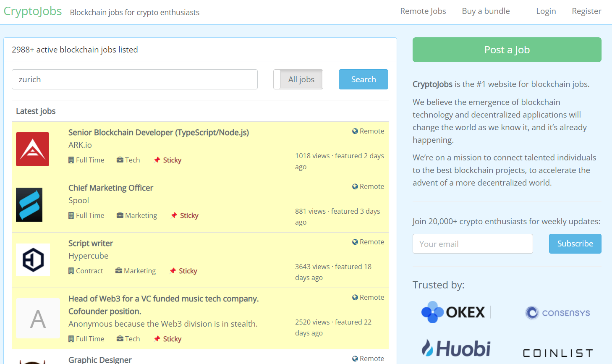
Task: Click the anonymous 'A' avatar placeholder
Action: click(38, 318)
